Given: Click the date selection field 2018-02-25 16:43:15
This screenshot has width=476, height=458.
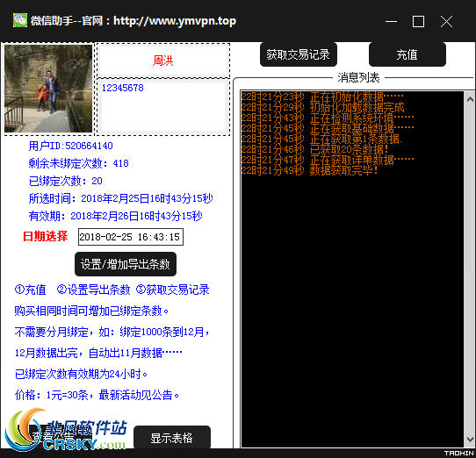Looking at the screenshot, I should tap(131, 237).
